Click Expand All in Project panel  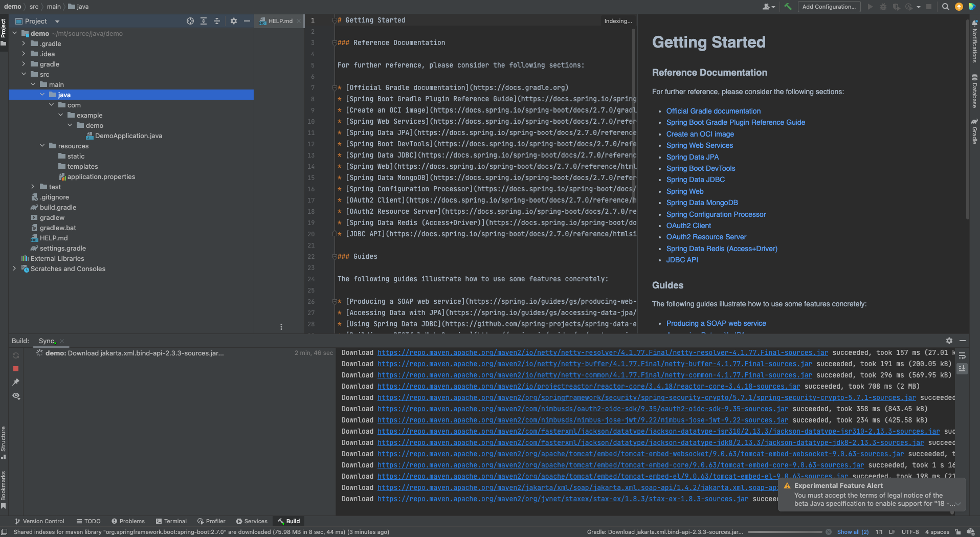click(x=204, y=21)
